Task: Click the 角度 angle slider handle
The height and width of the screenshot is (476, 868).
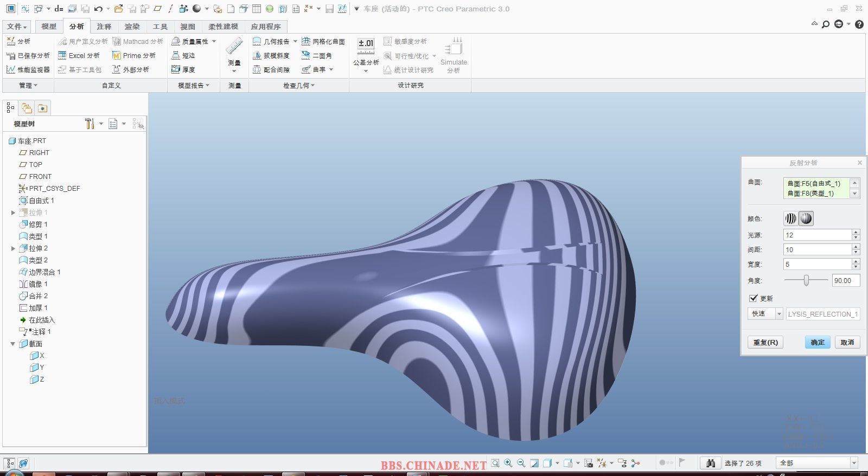Action: point(807,280)
